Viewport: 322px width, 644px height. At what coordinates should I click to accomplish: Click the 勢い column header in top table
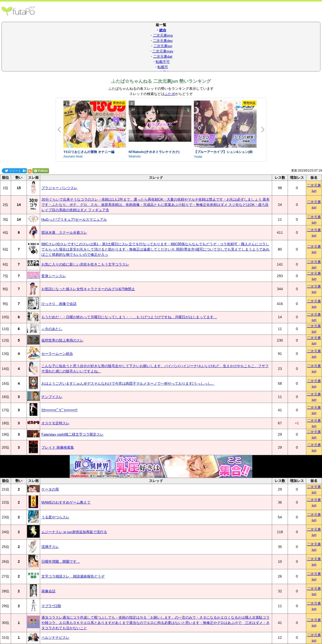tap(19, 178)
